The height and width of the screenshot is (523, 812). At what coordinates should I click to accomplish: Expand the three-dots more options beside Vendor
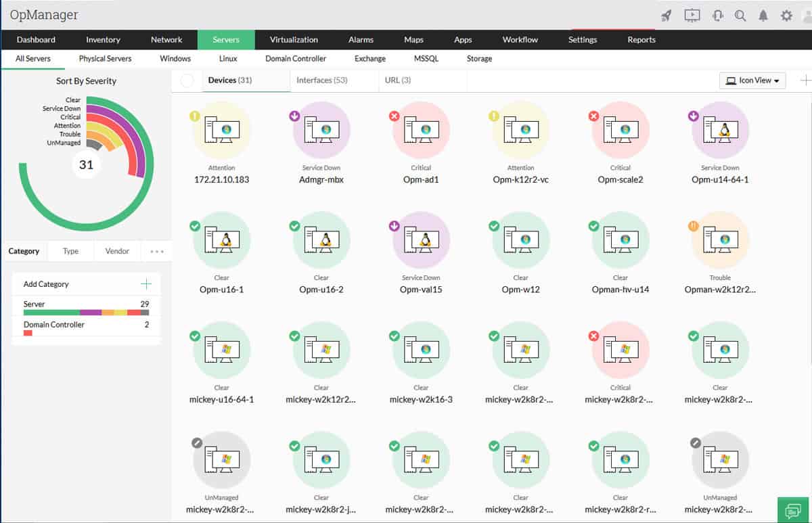(157, 251)
